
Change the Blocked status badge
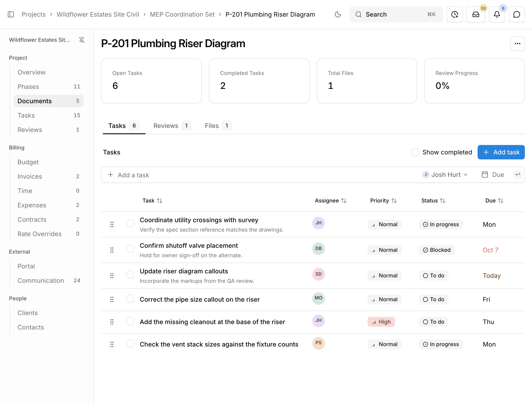[437, 250]
